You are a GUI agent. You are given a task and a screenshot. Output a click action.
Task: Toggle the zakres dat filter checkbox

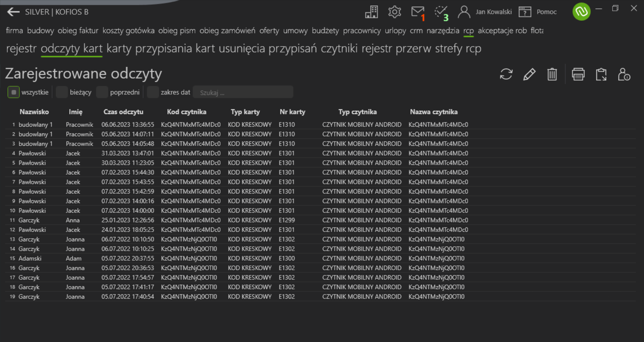tap(153, 92)
